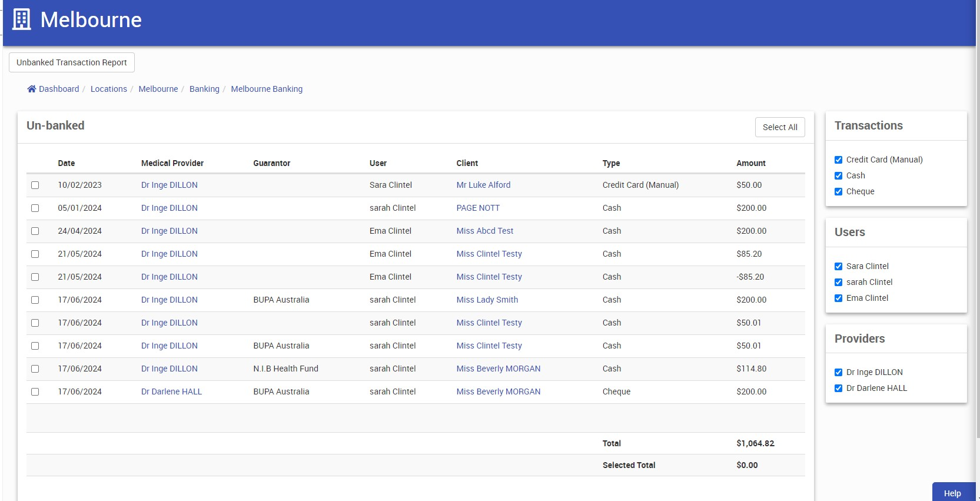Select the Miss Lady Smith transaction checkbox

(35, 300)
